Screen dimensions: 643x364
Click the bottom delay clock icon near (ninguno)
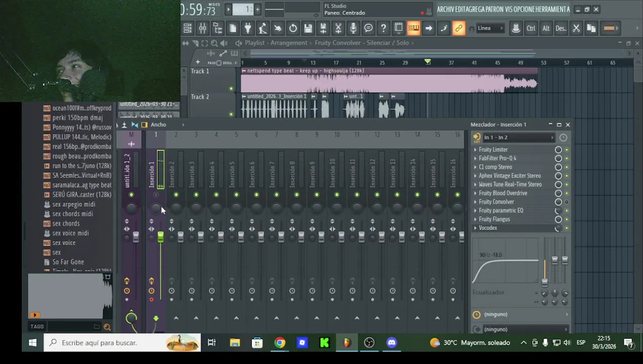[477, 314]
